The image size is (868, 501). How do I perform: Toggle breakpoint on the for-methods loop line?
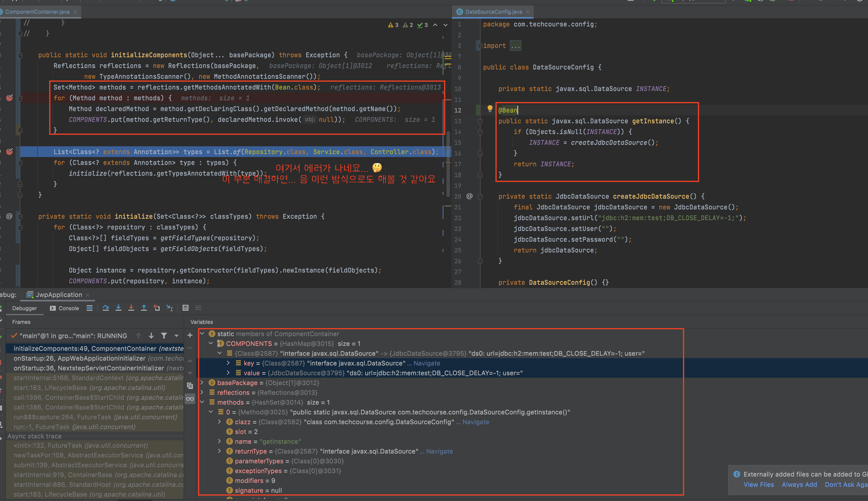[x=10, y=98]
